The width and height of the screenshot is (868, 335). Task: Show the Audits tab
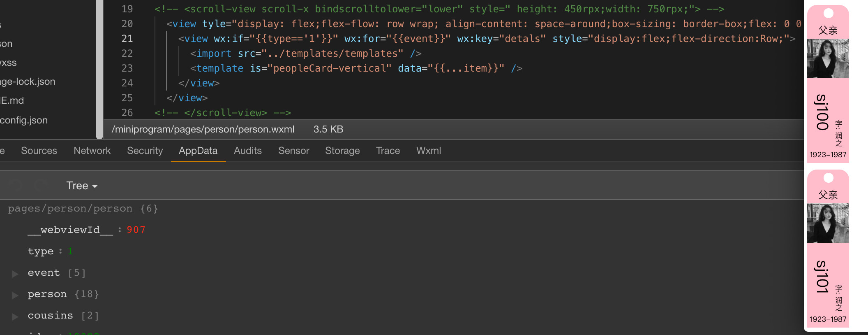coord(247,151)
